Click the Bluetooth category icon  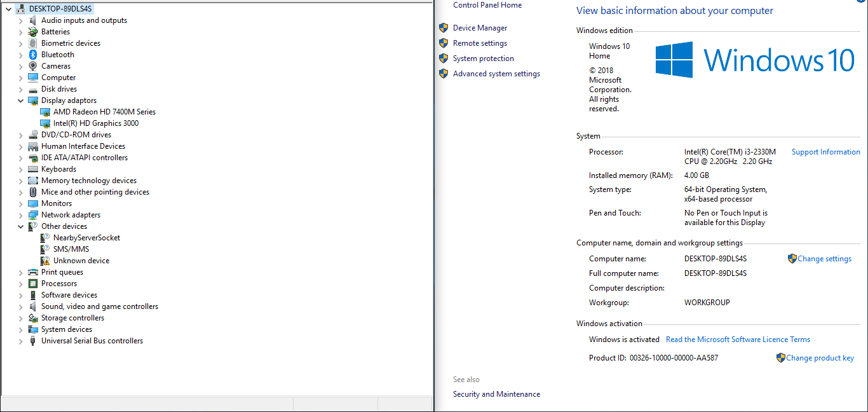coord(33,55)
